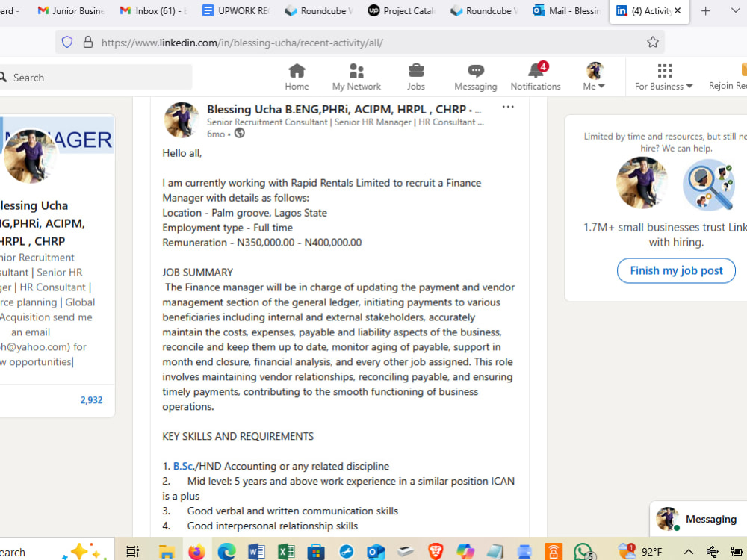This screenshot has width=747, height=560.
Task: Open Messaging from top navigation
Action: 475,77
